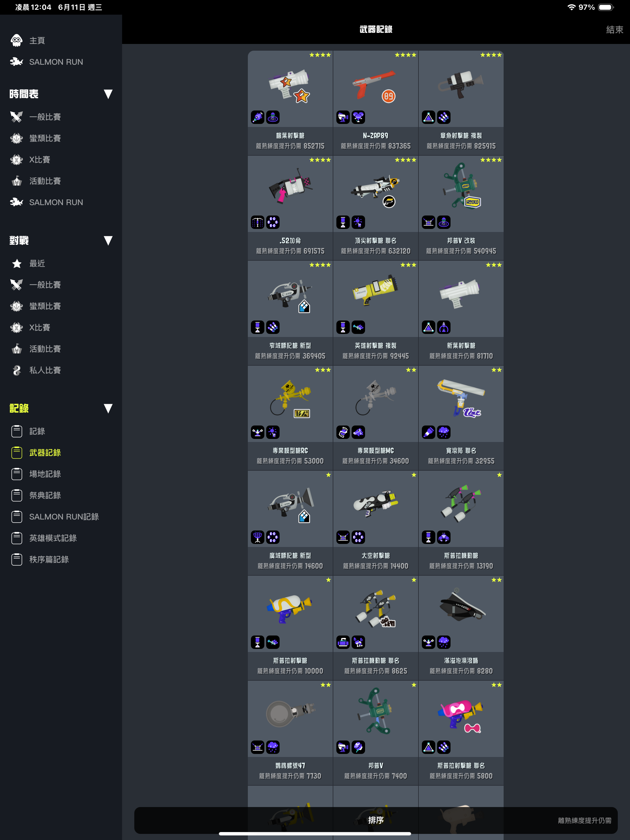Open 秩序篇記錄 clipboard icon

17,559
